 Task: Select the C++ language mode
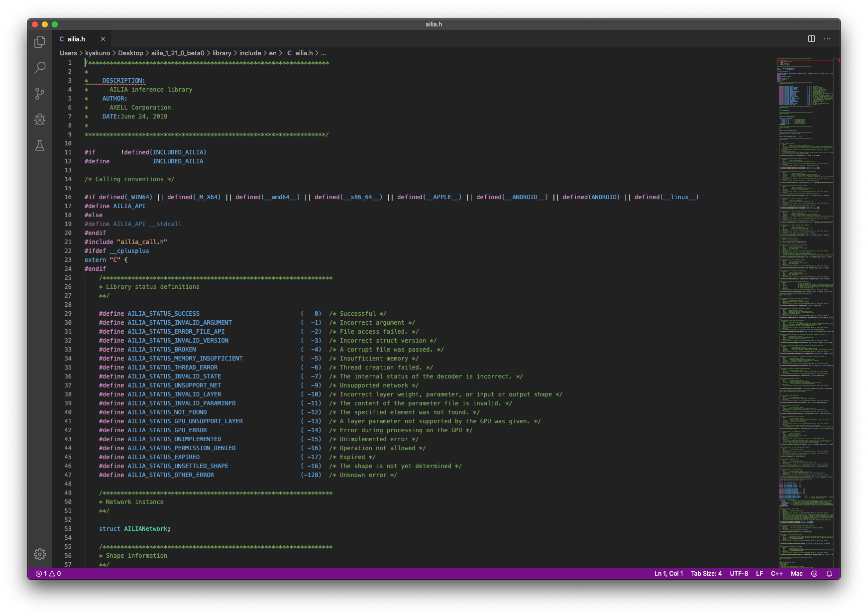pyautogui.click(x=777, y=574)
